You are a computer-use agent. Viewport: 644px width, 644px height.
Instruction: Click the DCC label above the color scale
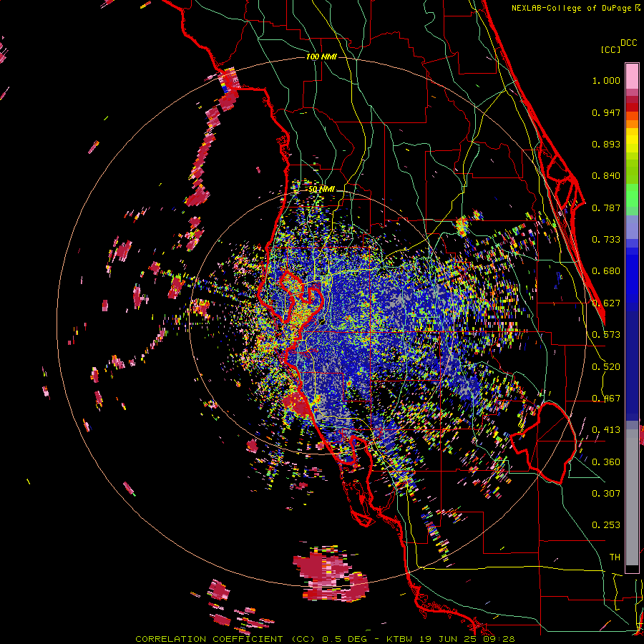[x=629, y=43]
